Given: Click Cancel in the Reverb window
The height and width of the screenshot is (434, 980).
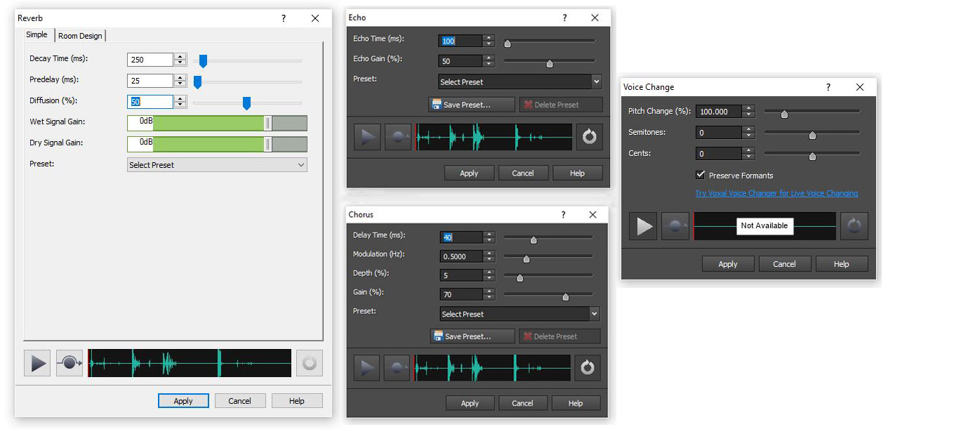Looking at the screenshot, I should click(239, 401).
